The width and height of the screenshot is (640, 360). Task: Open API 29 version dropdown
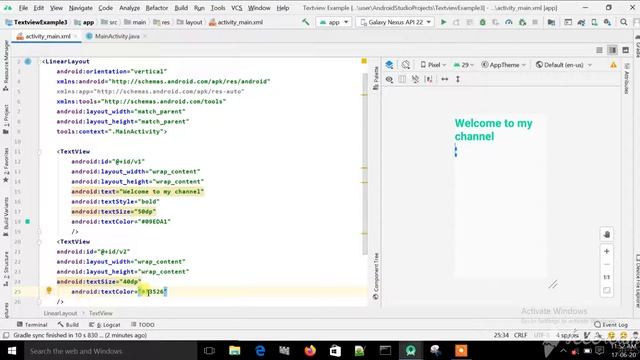pos(464,65)
